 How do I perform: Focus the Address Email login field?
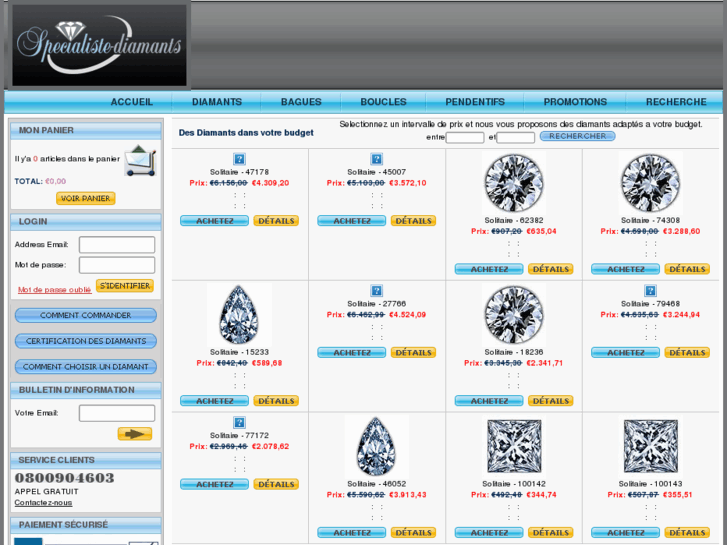pyautogui.click(x=117, y=245)
